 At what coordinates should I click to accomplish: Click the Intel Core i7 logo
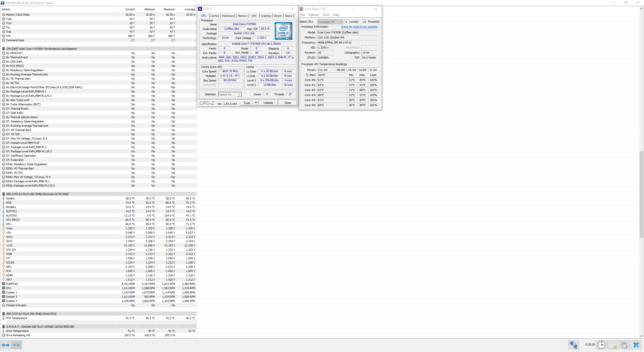click(x=283, y=31)
